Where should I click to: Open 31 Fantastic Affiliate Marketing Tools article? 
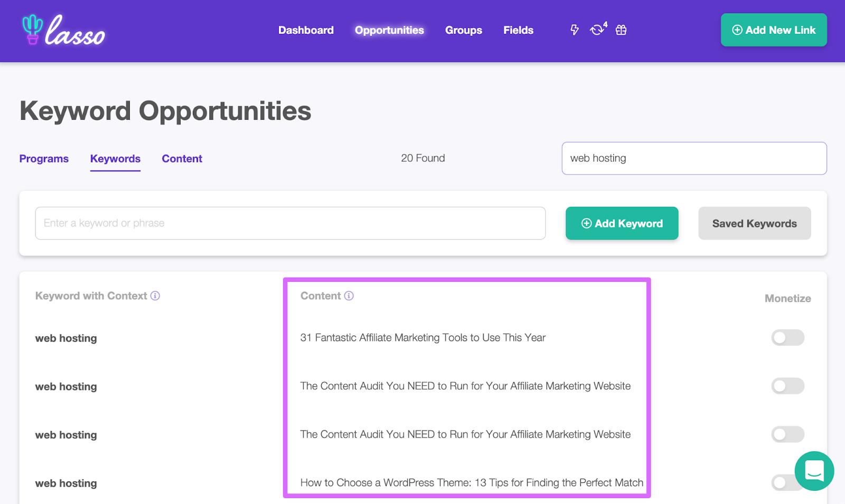(422, 338)
